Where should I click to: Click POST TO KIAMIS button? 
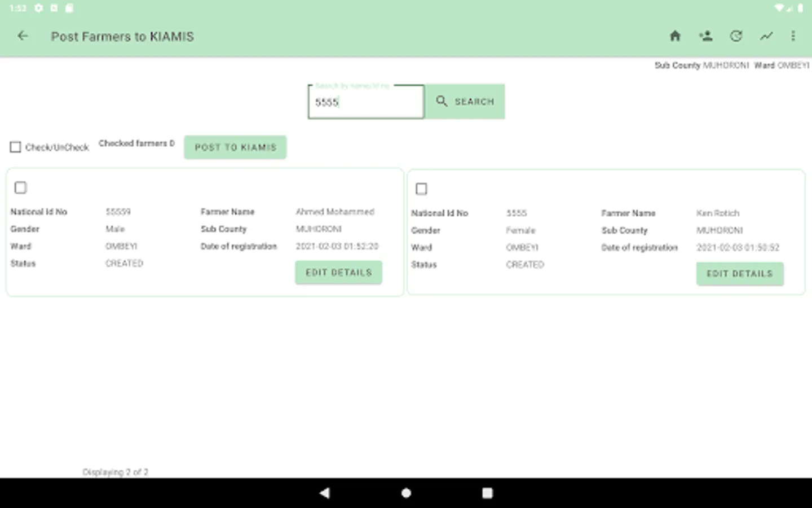[235, 147]
